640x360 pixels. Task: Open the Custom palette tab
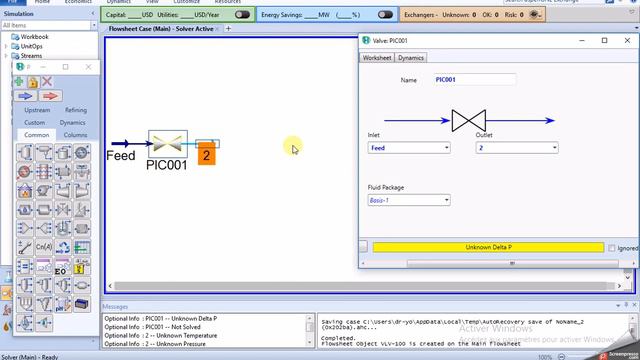click(x=35, y=122)
